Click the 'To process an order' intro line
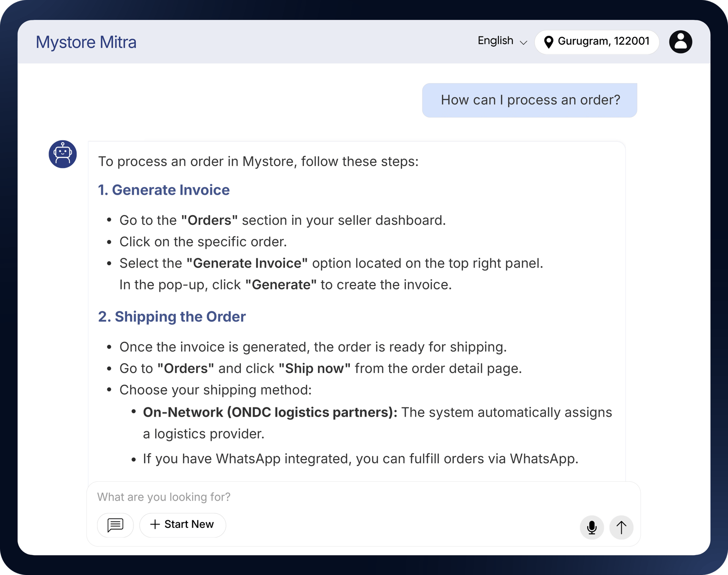 (x=258, y=161)
